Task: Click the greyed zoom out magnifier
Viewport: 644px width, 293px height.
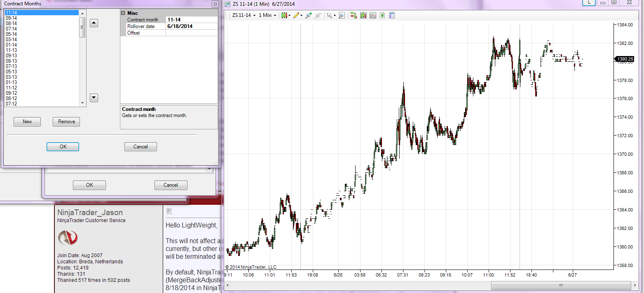Action: tap(318, 15)
